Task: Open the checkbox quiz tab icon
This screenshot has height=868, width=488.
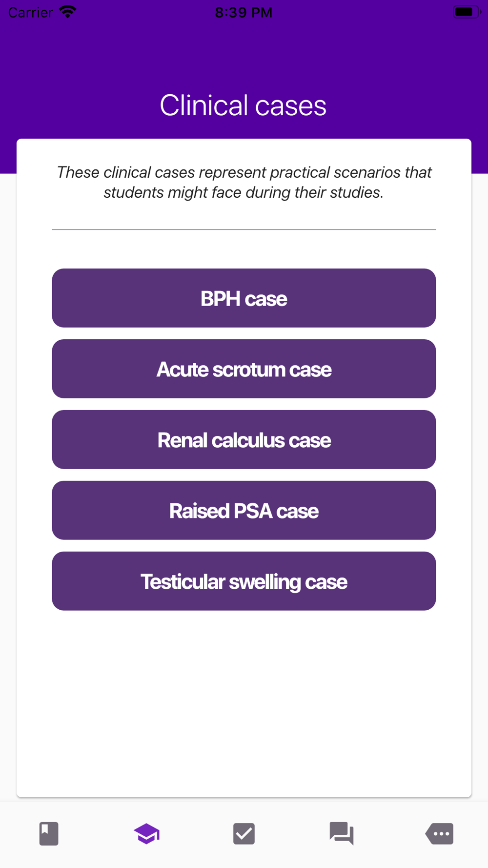Action: pyautogui.click(x=244, y=833)
